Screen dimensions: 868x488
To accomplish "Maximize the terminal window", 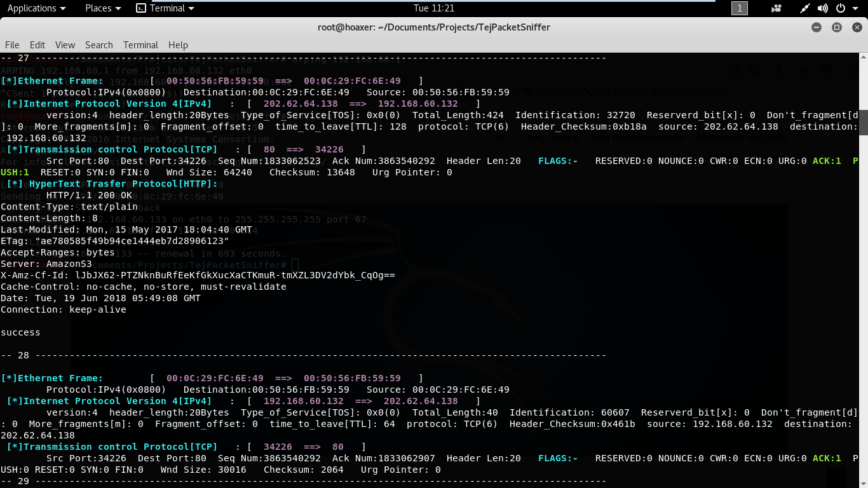I will pos(837,27).
